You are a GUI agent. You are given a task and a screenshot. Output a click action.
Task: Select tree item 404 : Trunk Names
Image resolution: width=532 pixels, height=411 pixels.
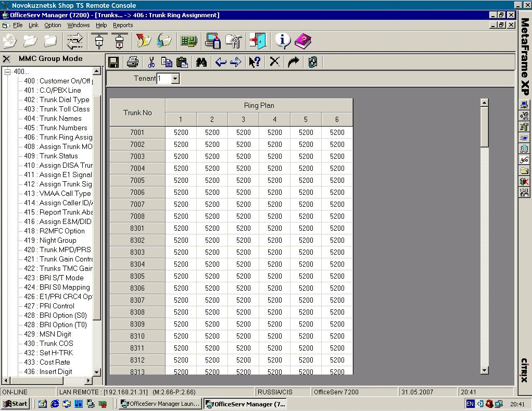coord(53,118)
